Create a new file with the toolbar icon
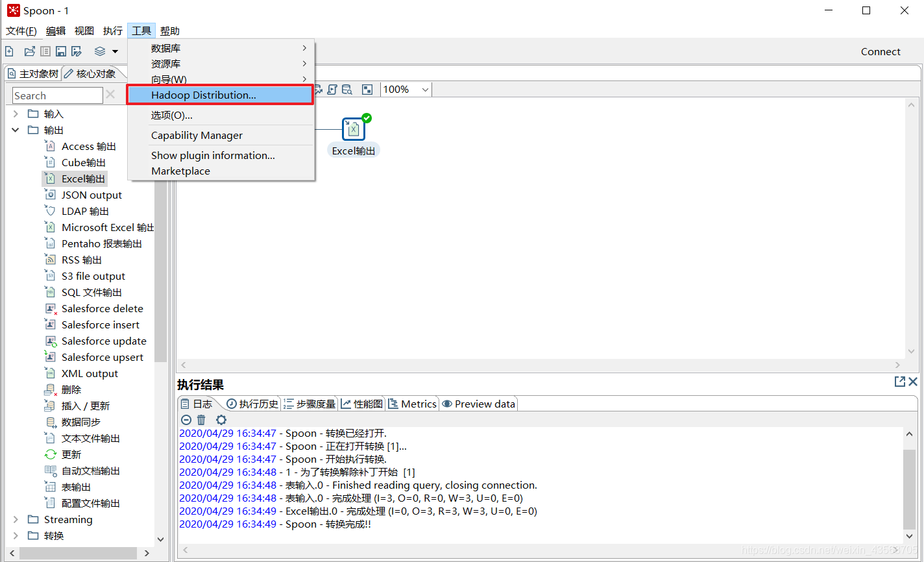This screenshot has width=924, height=562. 9,51
